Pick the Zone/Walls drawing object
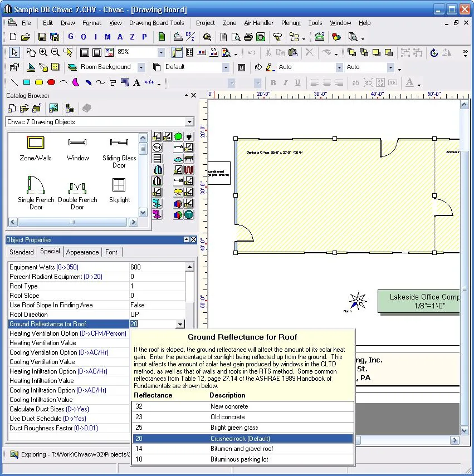Image resolution: width=474 pixels, height=476 pixels. [x=36, y=148]
